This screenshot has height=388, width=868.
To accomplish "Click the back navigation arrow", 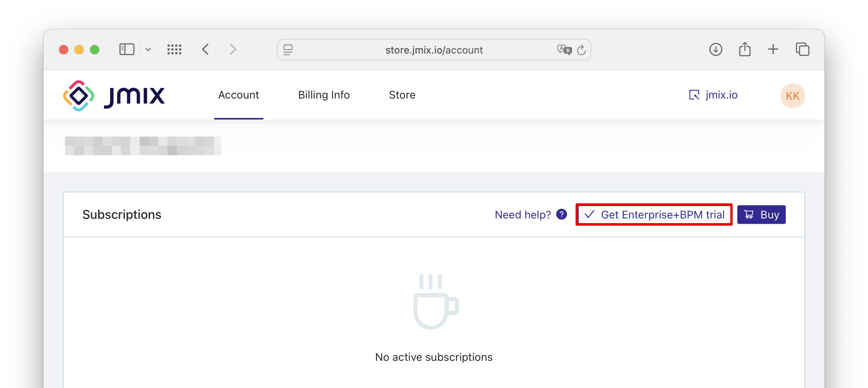I will pos(206,49).
